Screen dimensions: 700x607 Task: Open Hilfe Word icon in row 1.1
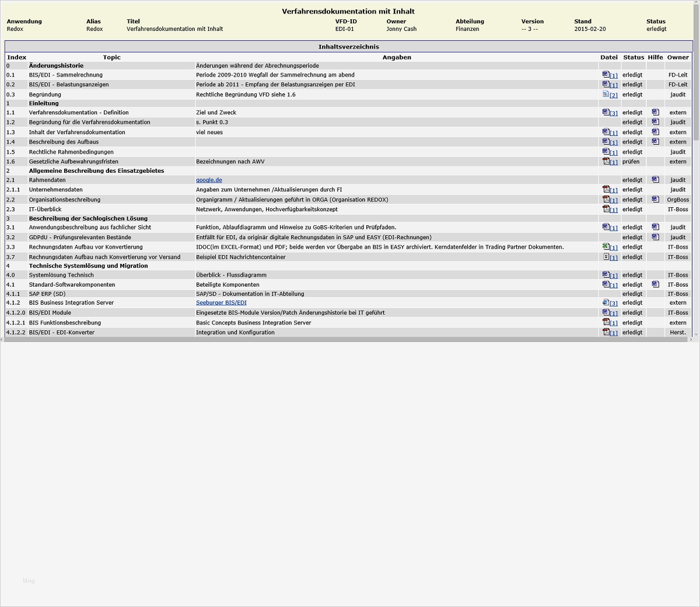click(x=655, y=112)
